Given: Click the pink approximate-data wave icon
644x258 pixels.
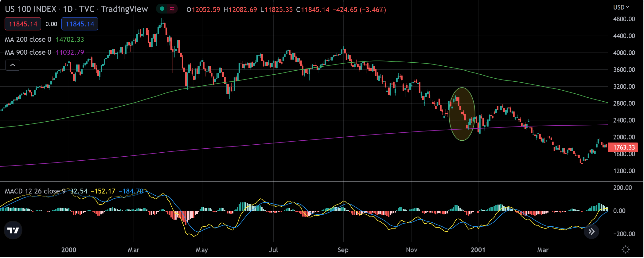Looking at the screenshot, I should coord(172,9).
